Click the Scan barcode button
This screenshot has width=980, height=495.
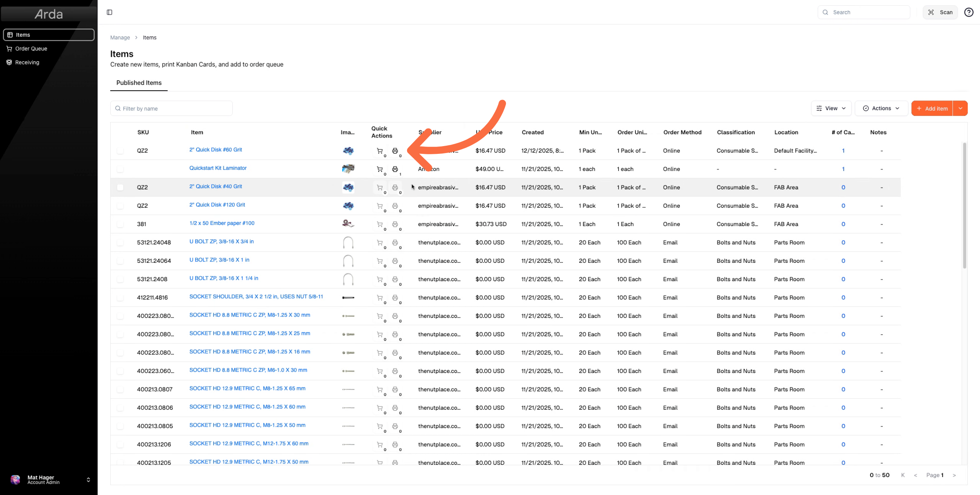click(940, 12)
